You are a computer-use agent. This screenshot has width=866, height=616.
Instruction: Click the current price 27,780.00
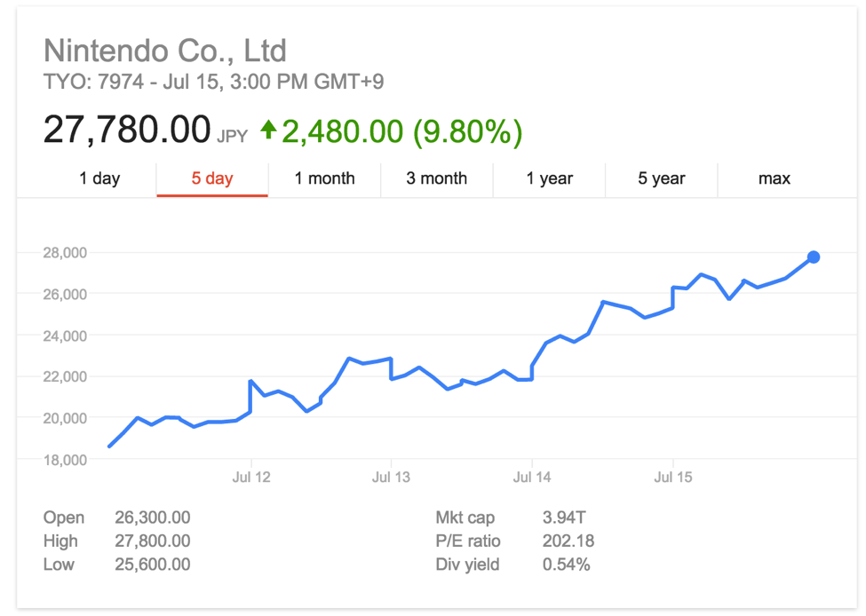pyautogui.click(x=127, y=130)
